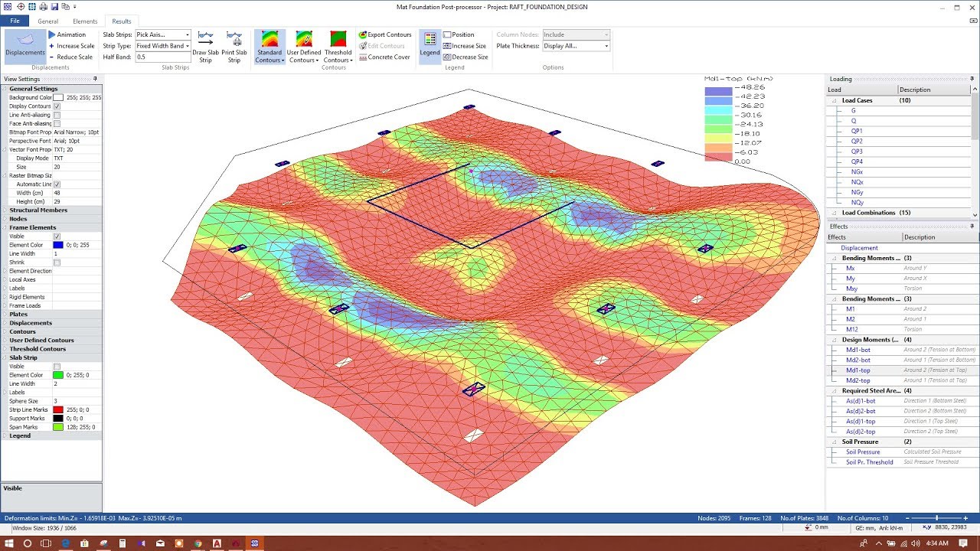This screenshot has width=980, height=551.
Task: Enable the Face Anti-aliasing checkbox
Action: 57,124
